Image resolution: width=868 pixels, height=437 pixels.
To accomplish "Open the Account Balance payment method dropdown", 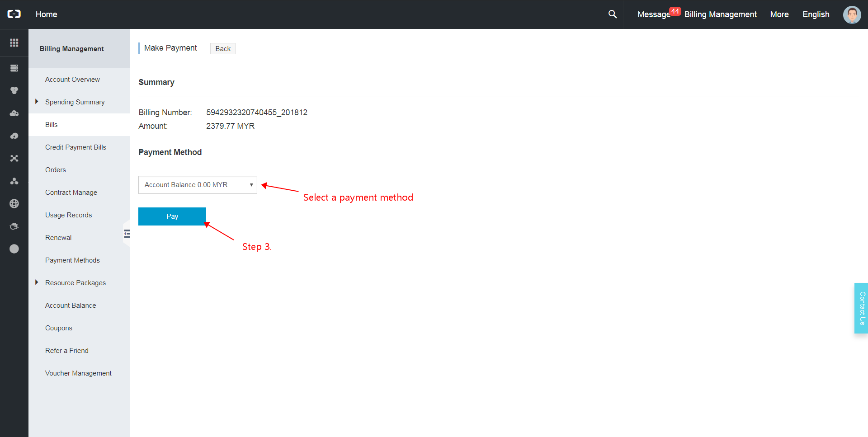I will 198,185.
